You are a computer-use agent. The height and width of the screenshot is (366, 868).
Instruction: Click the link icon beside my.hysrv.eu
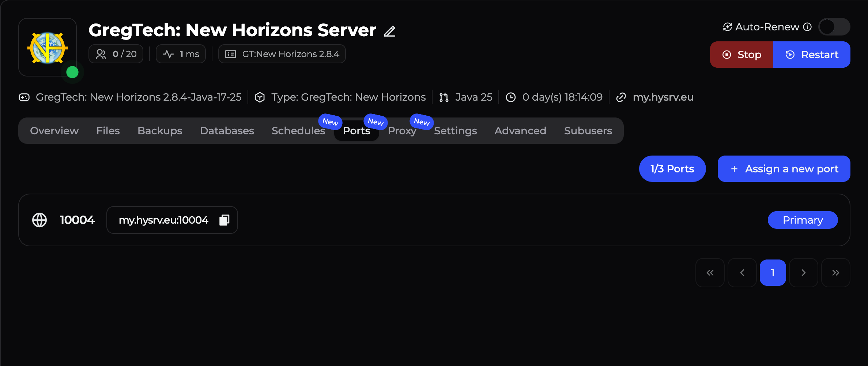pos(621,97)
